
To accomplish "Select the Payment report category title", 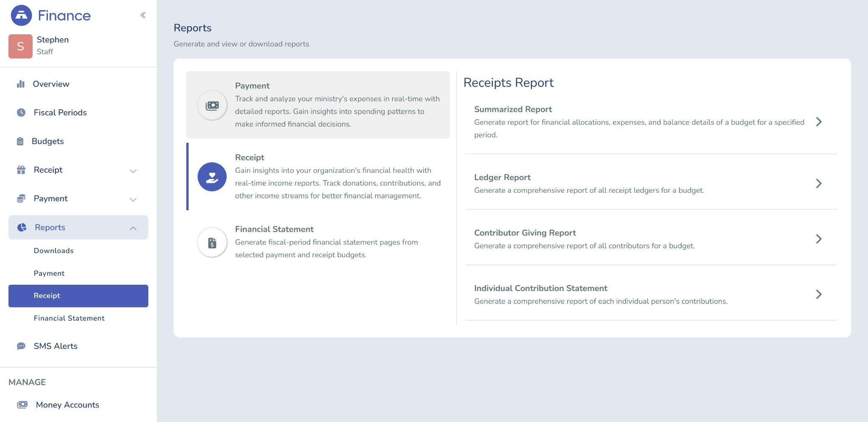I will [x=252, y=86].
